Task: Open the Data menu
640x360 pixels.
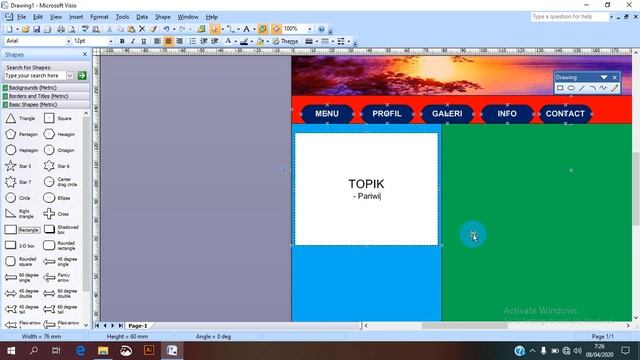Action: (142, 17)
